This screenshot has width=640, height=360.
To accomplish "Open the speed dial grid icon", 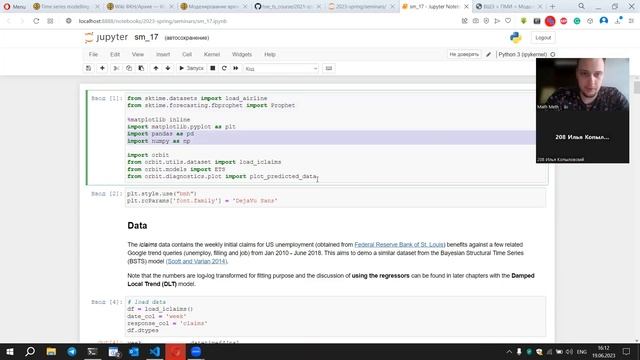I will click(50, 21).
